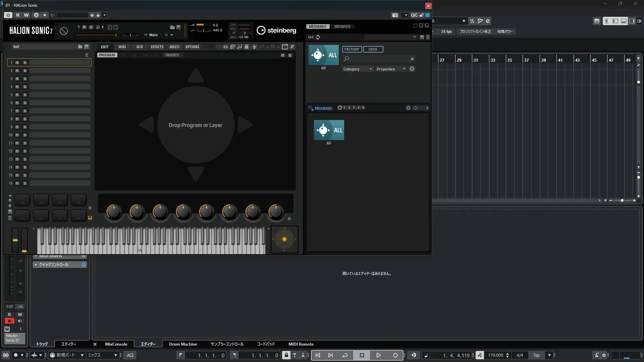Open the snapshot camera icon
Image resolution: width=644 pixels, height=362 pixels.
[395, 15]
